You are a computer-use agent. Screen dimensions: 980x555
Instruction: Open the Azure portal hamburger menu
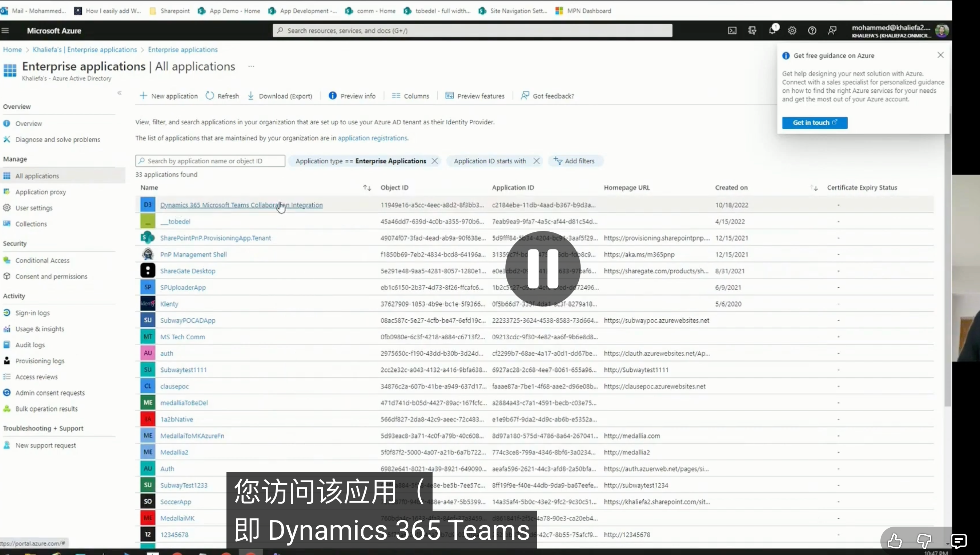(x=5, y=31)
